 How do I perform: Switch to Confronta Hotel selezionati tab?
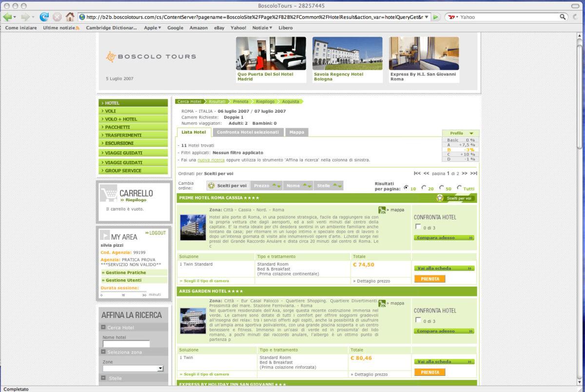click(x=248, y=132)
